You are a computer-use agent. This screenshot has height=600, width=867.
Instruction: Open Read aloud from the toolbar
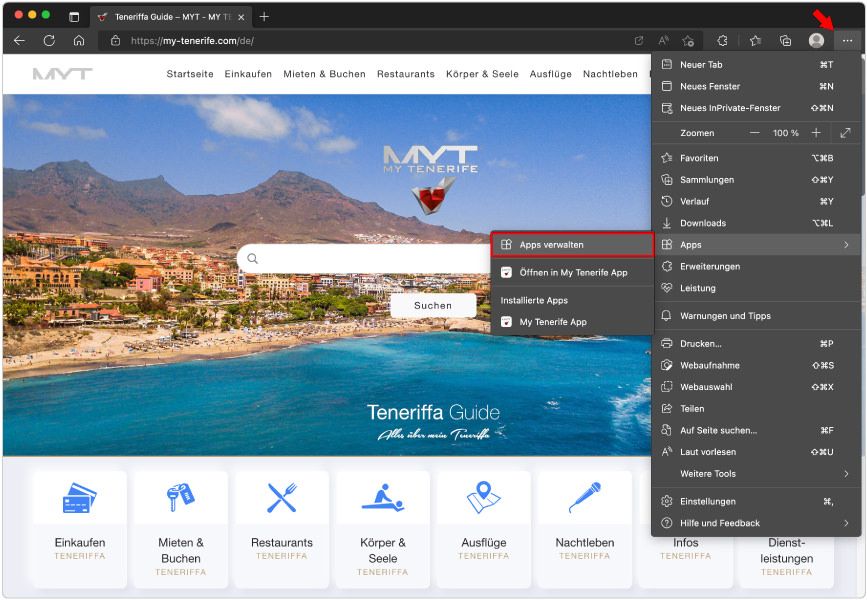tap(662, 40)
